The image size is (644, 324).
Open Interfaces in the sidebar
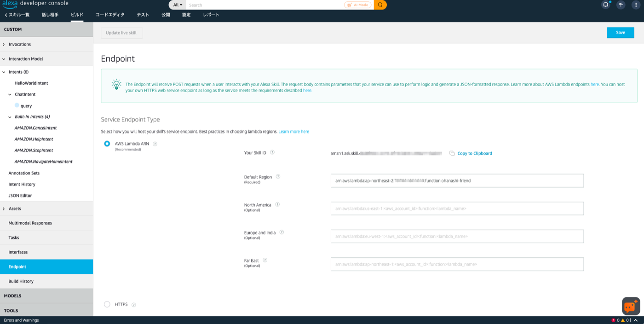pyautogui.click(x=46, y=252)
